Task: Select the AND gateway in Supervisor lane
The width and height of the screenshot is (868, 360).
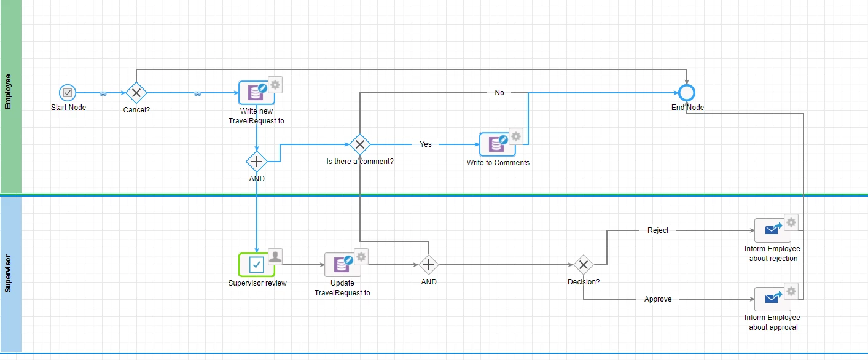Action: coord(429,265)
